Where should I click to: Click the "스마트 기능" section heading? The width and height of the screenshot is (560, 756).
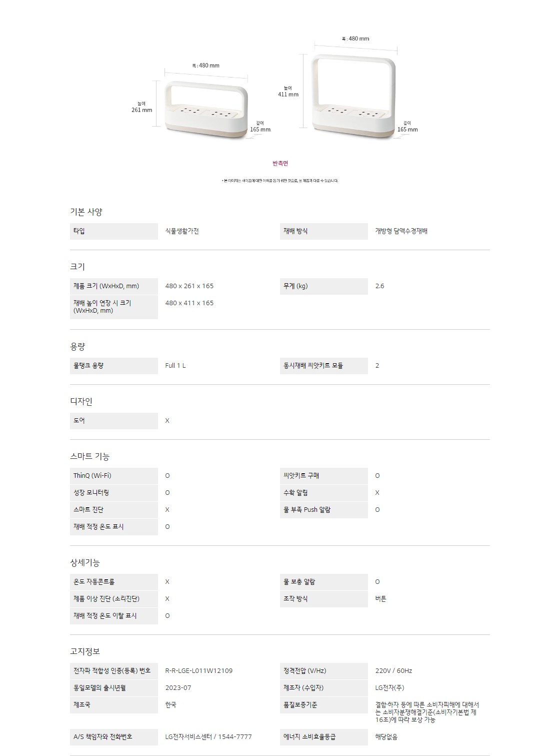click(89, 456)
